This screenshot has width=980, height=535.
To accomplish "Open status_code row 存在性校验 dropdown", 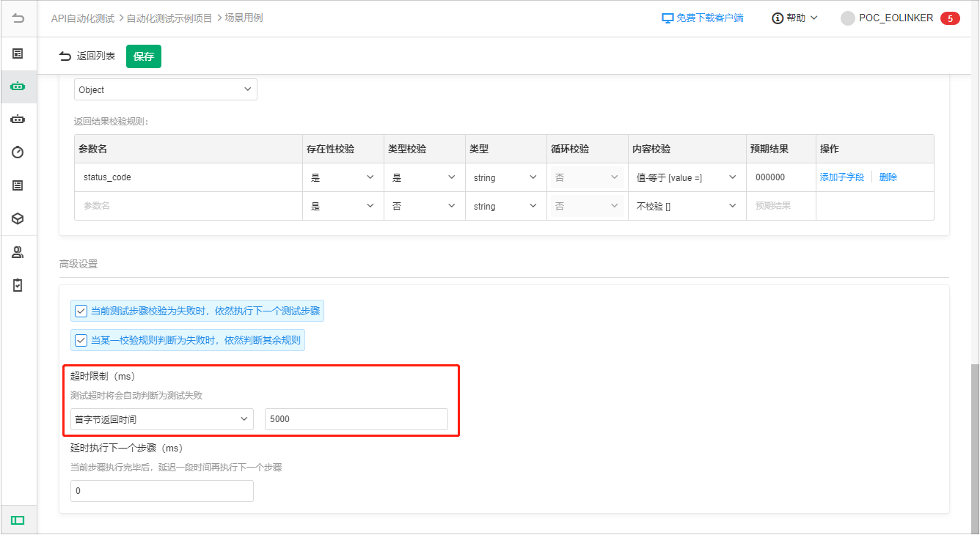I will point(343,177).
